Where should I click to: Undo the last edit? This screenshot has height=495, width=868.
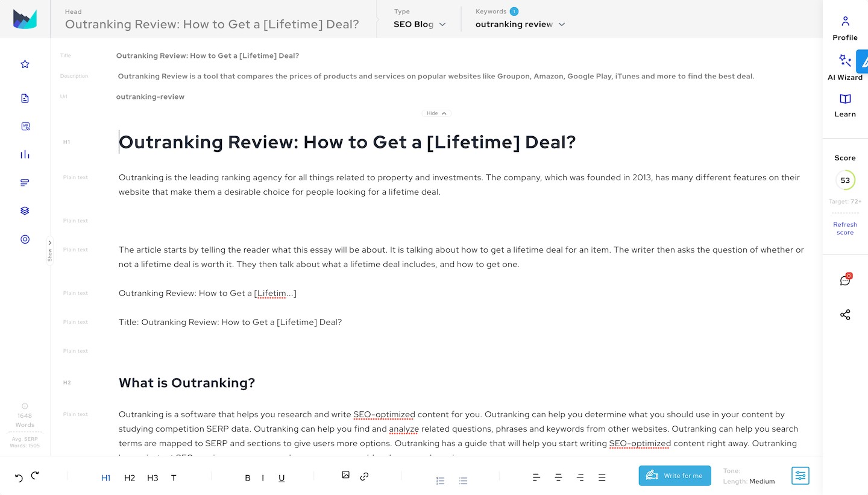(19, 477)
